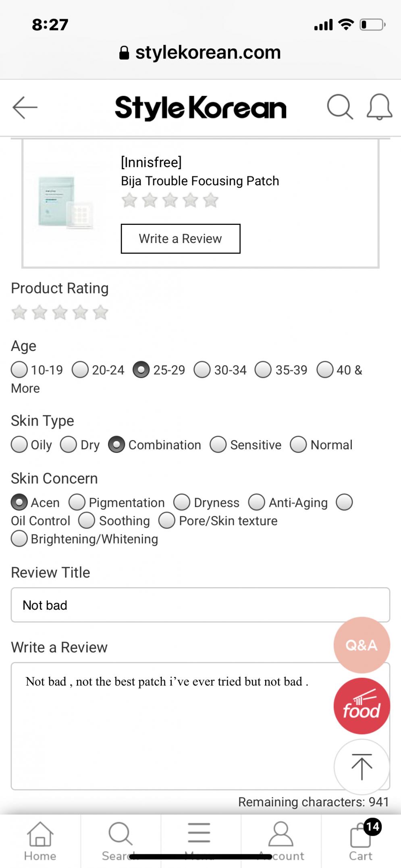The height and width of the screenshot is (868, 401).
Task: Choose Brightening/Whitening concern
Action: click(x=84, y=539)
